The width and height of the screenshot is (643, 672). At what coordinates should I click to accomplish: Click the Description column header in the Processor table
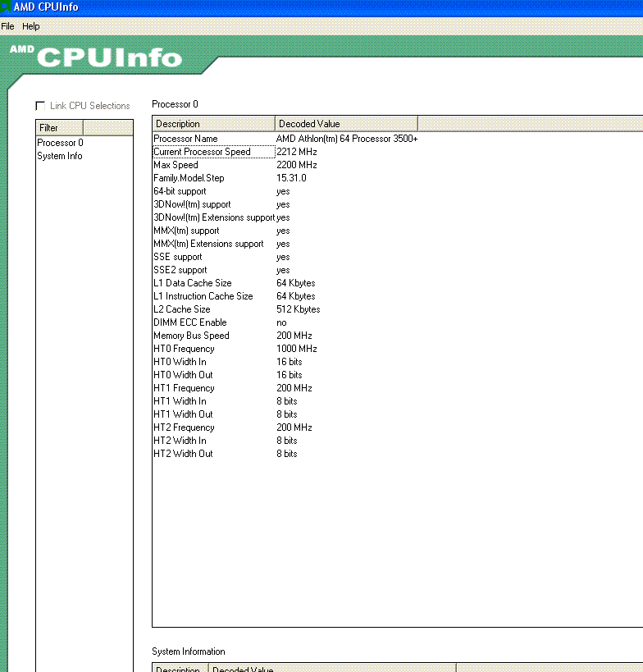pyautogui.click(x=213, y=124)
